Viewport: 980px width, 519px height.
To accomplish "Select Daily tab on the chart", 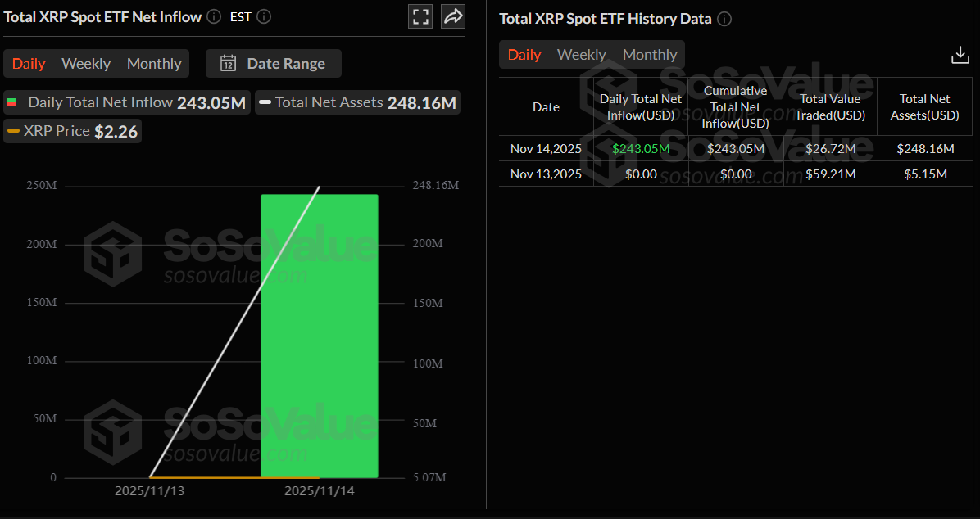I will 29,64.
